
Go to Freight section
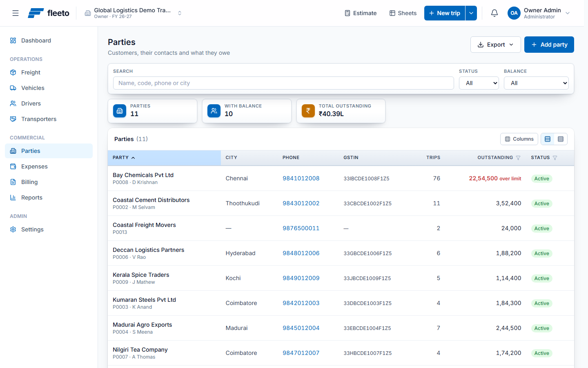coord(49,72)
